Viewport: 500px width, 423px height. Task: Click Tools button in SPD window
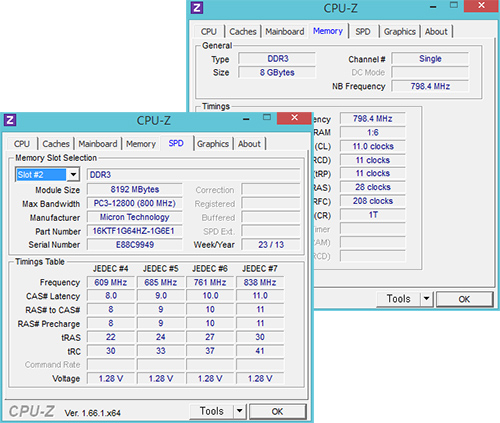(x=212, y=411)
